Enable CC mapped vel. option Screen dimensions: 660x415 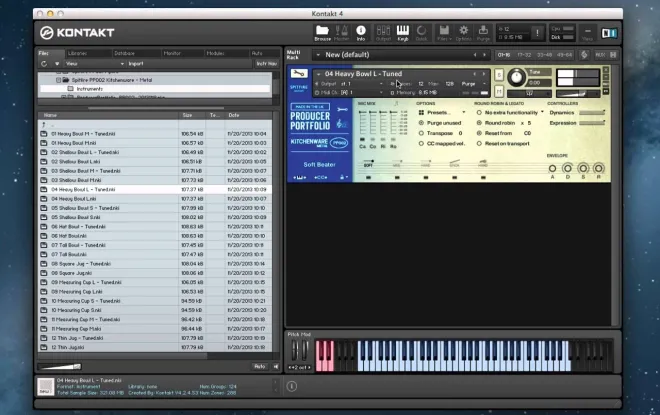coord(421,144)
